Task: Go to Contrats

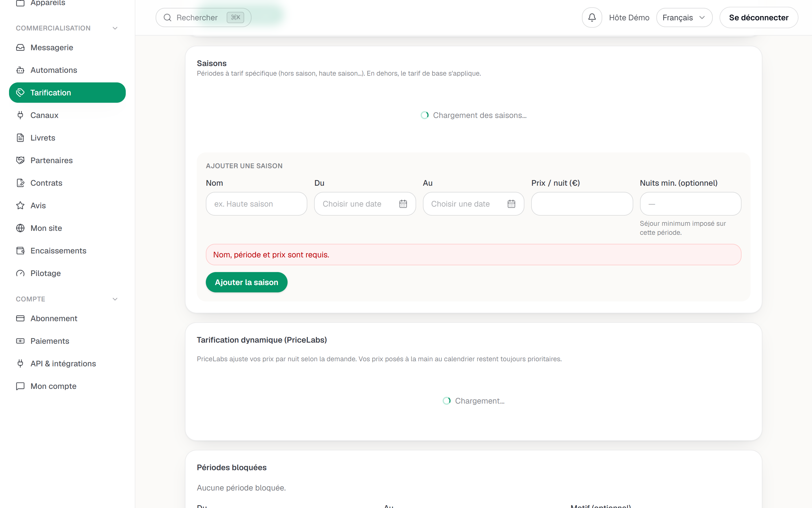Action: click(x=67, y=183)
